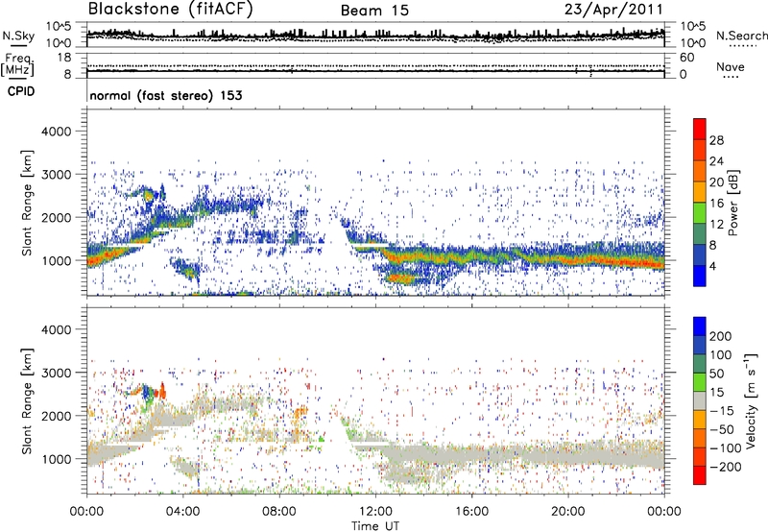Click the light green band of Power color bar
Viewport: 768px width, 532px height.
click(700, 212)
